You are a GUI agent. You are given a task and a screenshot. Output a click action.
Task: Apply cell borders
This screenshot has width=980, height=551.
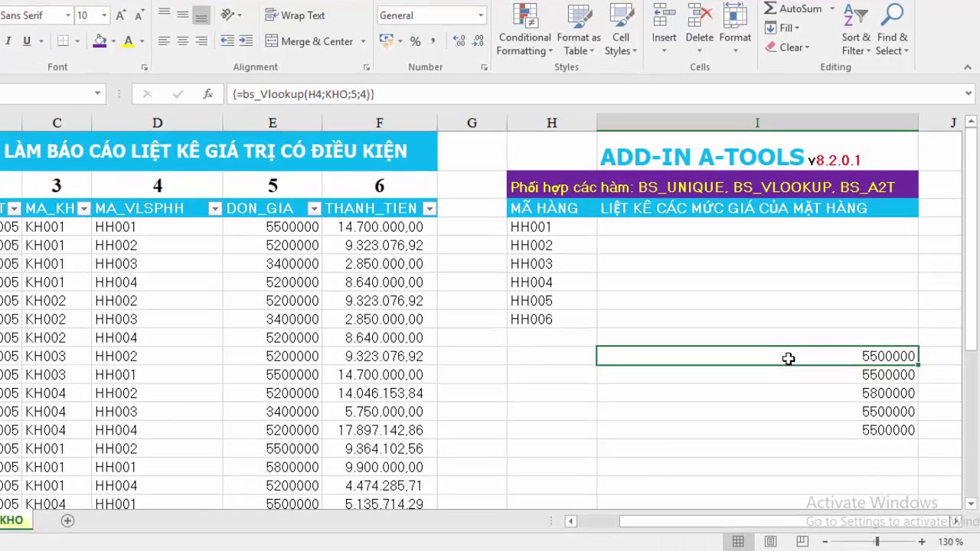click(x=63, y=41)
